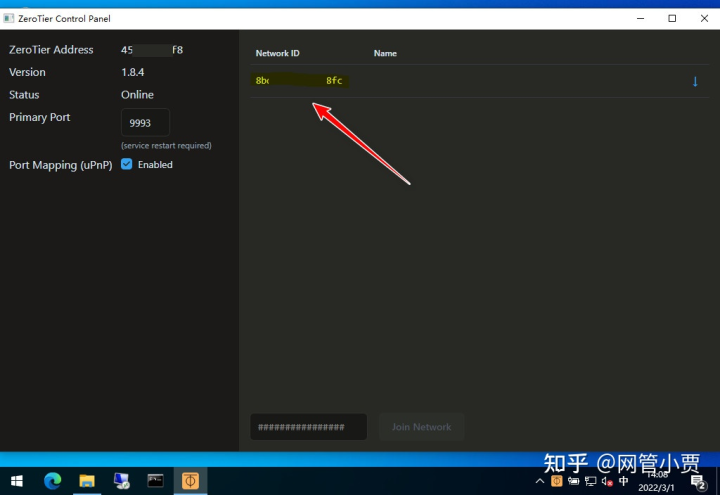
Task: Expand the 8b…8fc network row with the down arrow
Action: point(695,81)
